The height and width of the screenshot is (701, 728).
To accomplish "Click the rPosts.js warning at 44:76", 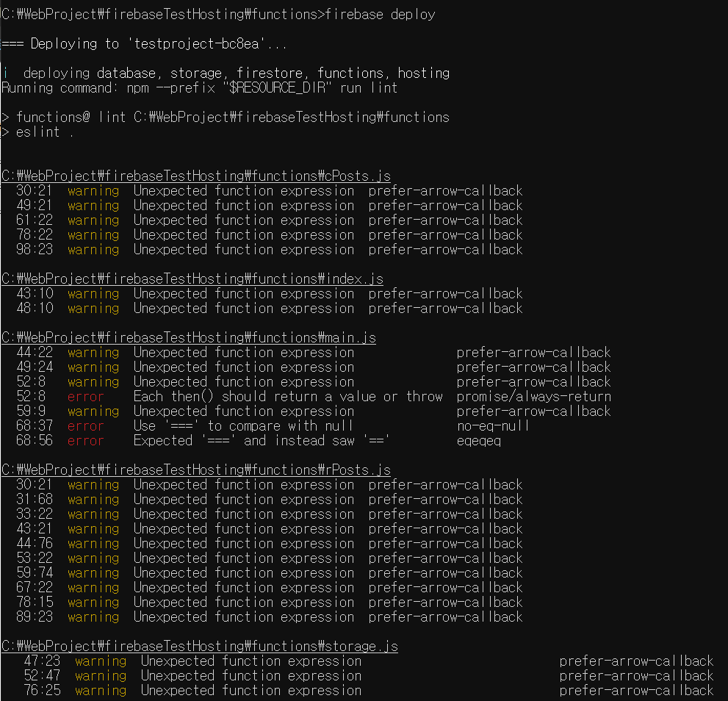I will pos(270,544).
